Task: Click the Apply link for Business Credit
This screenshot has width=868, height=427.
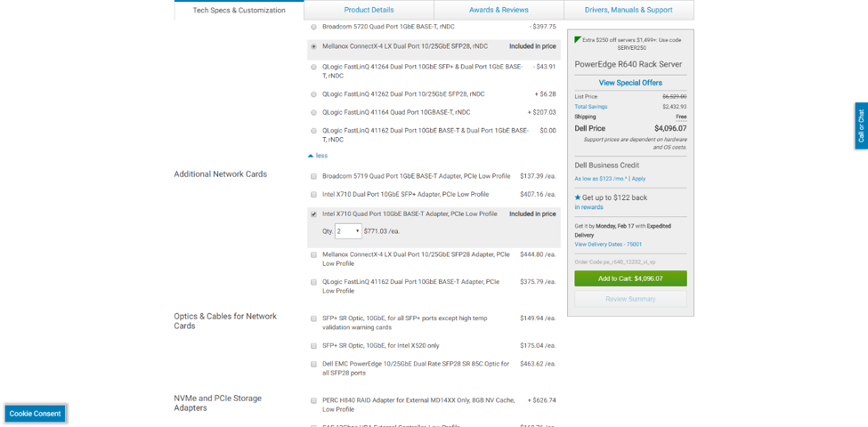Action: tap(638, 179)
